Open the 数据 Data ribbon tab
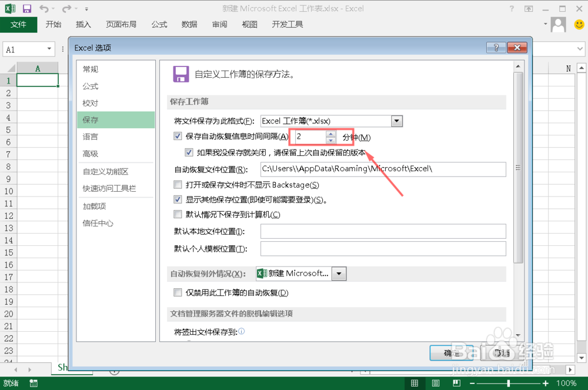588x390 pixels. (x=189, y=25)
